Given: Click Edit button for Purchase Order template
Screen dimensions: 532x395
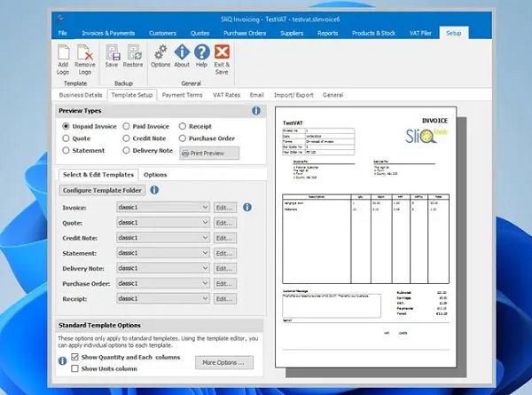Looking at the screenshot, I should (x=225, y=283).
